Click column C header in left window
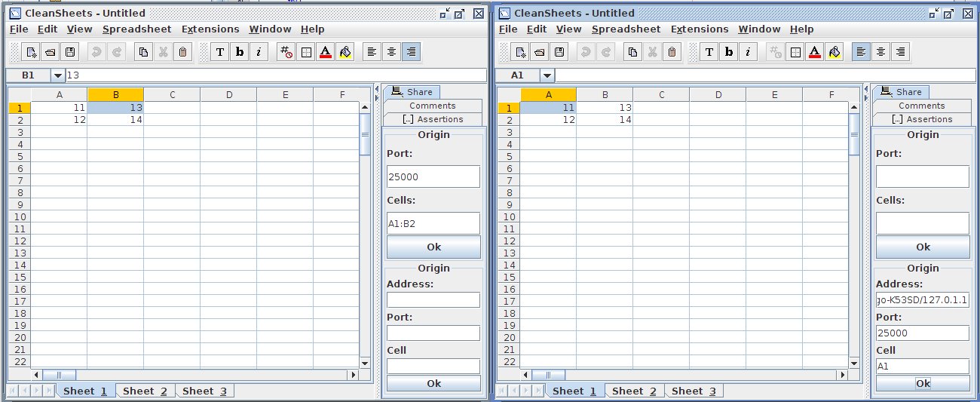The height and width of the screenshot is (402, 980). pyautogui.click(x=172, y=94)
